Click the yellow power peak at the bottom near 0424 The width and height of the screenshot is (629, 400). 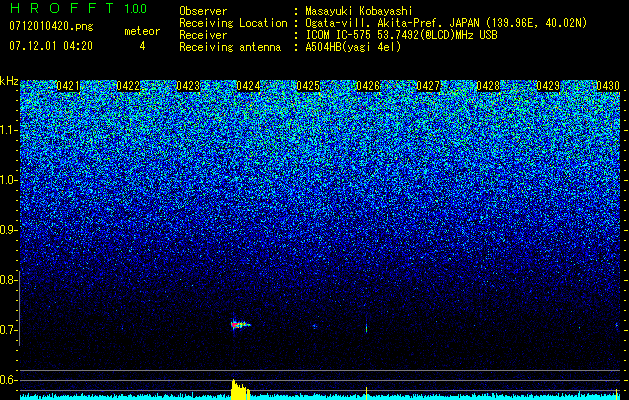click(x=240, y=390)
